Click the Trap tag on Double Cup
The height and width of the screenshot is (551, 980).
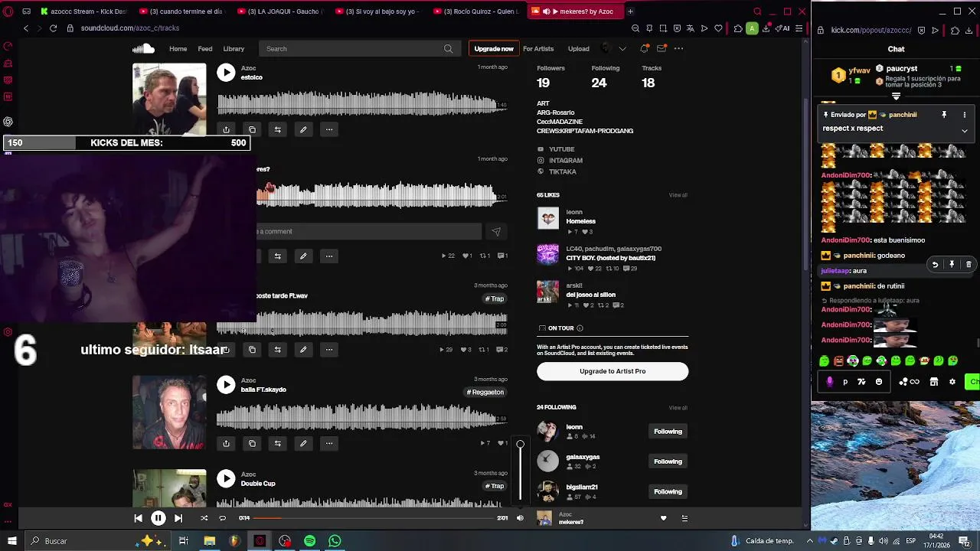[495, 486]
